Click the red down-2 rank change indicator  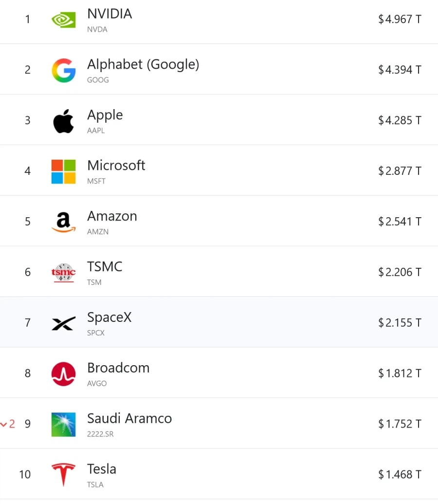point(8,424)
